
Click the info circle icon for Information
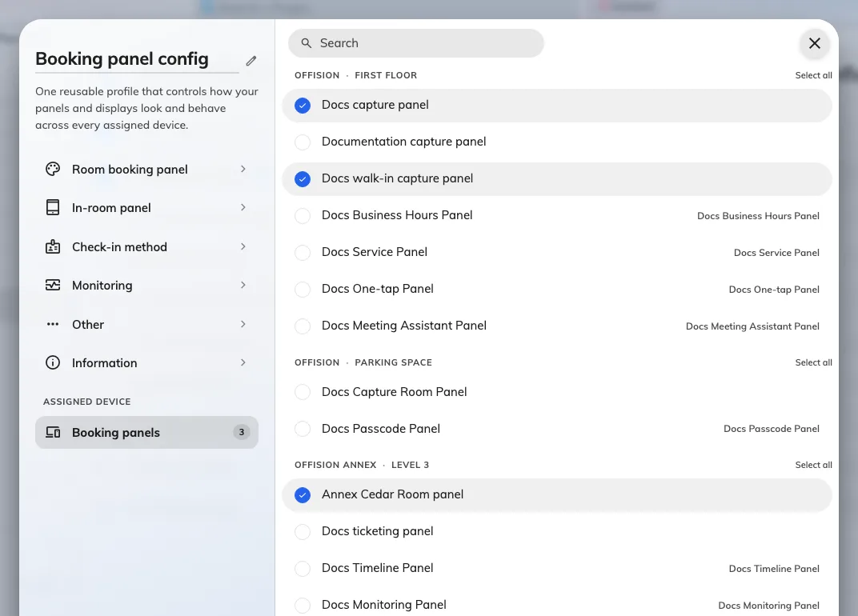53,362
